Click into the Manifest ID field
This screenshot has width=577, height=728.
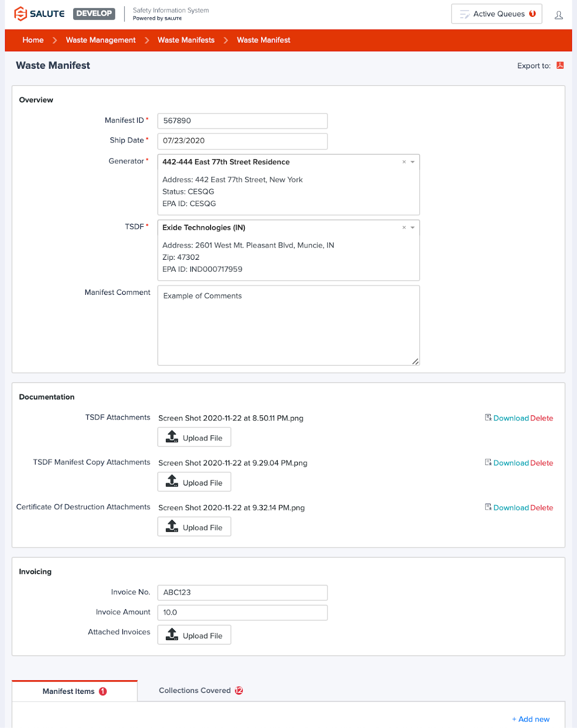point(242,121)
